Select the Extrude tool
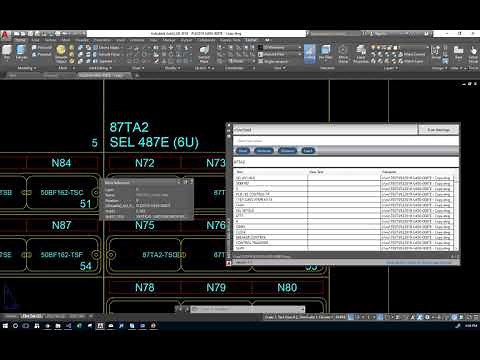Screen dimensions: 480x360 click(x=21, y=53)
